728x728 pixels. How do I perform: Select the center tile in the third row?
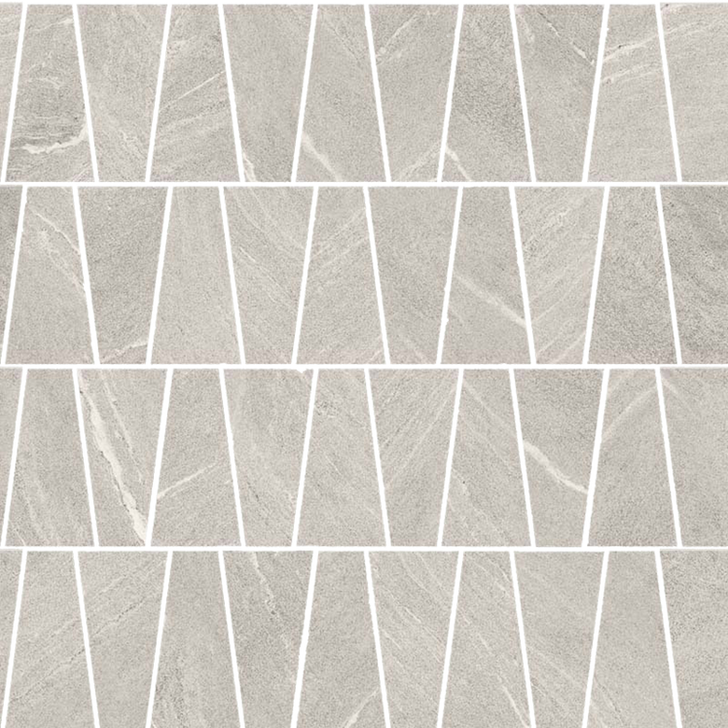342,457
